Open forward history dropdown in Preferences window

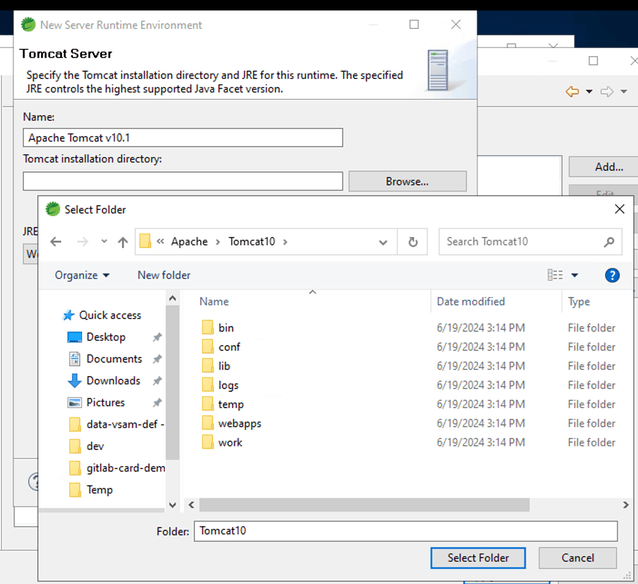(624, 92)
